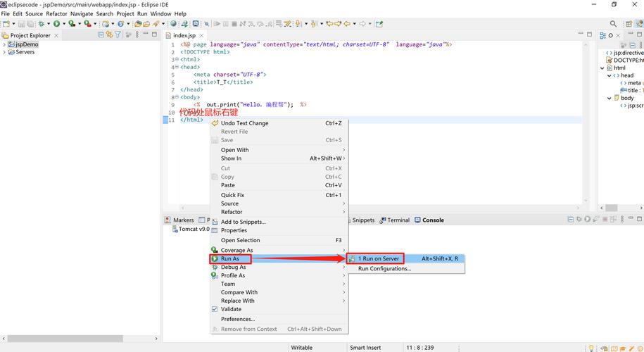Click the Open Perspective icon
Viewport: 644px width, 352px height.
[x=629, y=24]
